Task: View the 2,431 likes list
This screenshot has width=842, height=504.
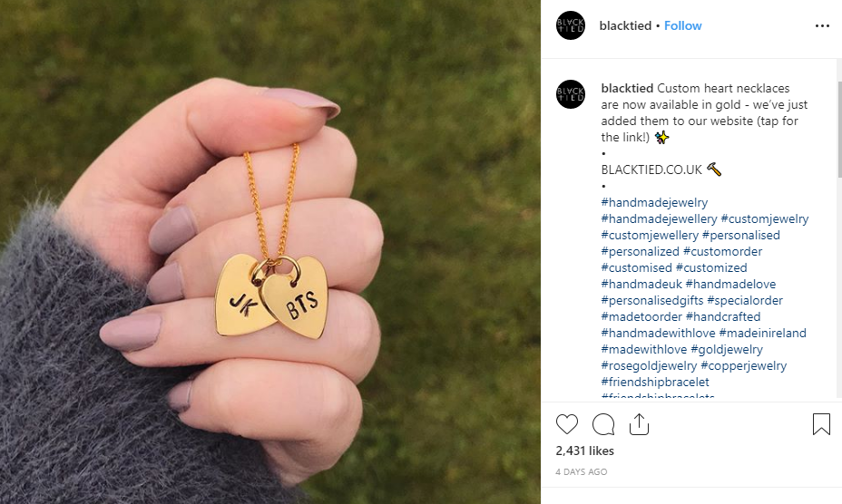Action: [x=585, y=451]
